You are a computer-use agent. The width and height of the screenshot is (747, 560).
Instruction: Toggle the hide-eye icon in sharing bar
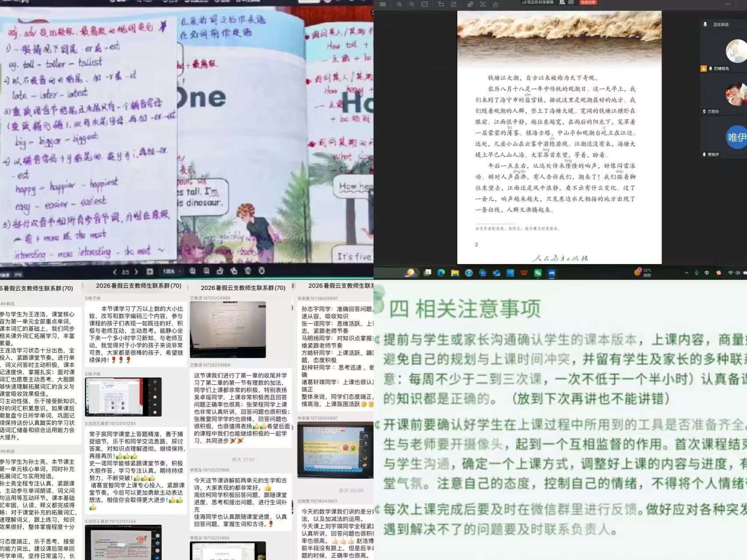click(x=571, y=2)
